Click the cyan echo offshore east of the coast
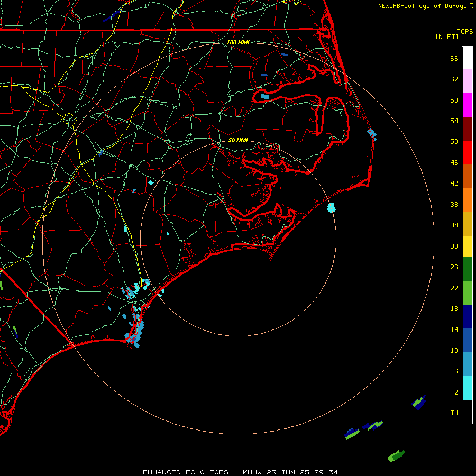The width and height of the screenshot is (476, 476). [331, 208]
